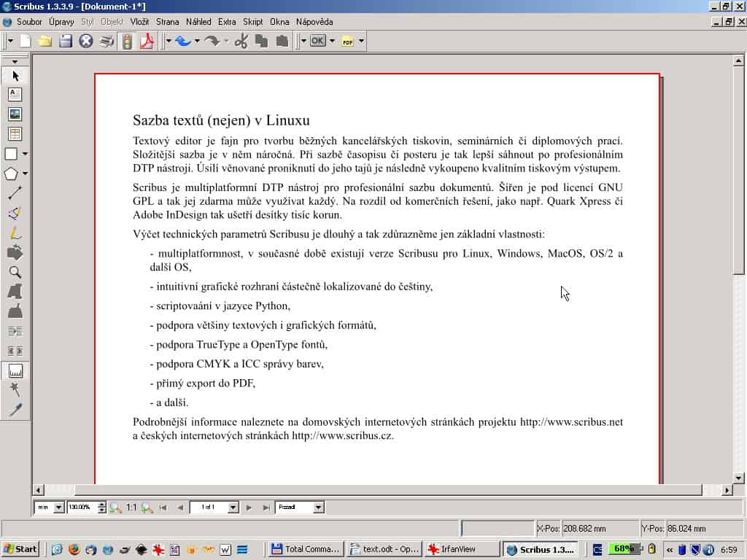Create a new document with the blank page icon
The width and height of the screenshot is (747, 560).
26,42
